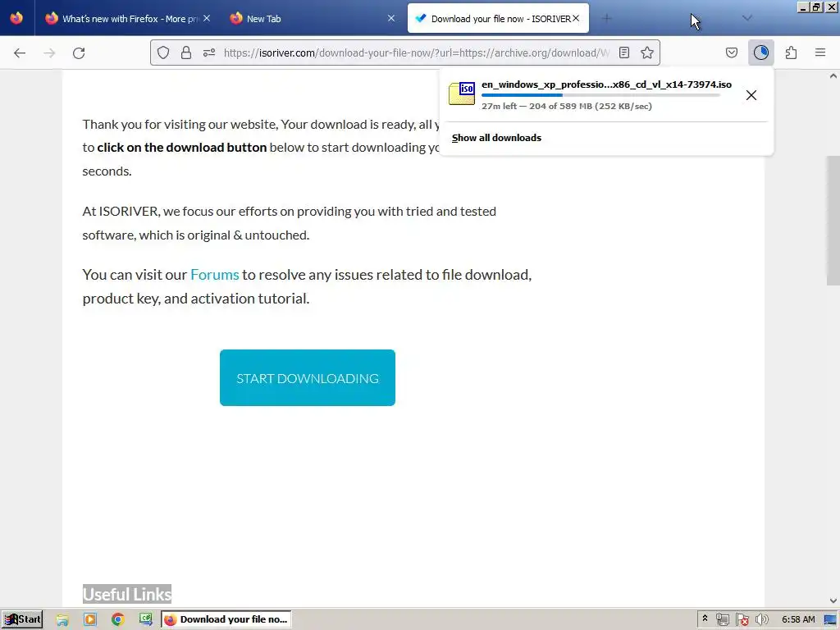Save page to Pocket
840x630 pixels.
pos(732,52)
